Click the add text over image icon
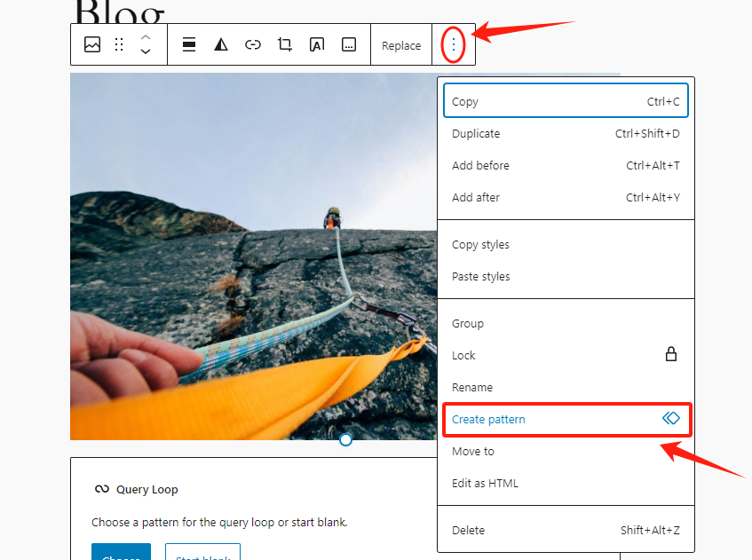This screenshot has height=560, width=752. click(317, 44)
